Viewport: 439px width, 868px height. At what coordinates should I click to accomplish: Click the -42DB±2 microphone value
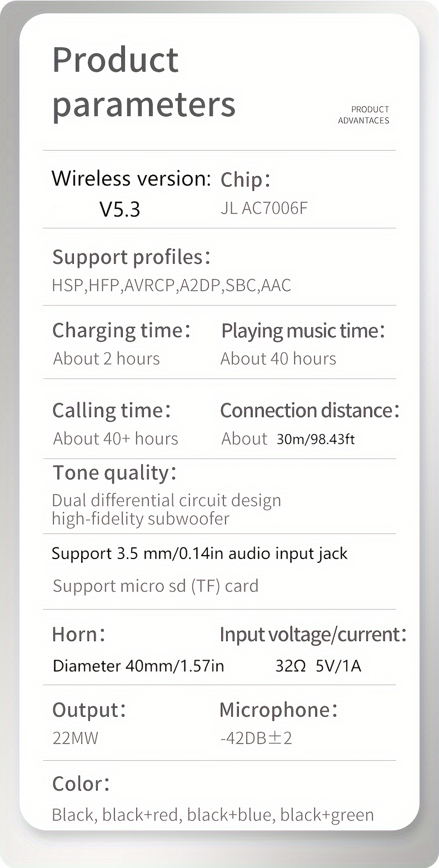click(256, 738)
